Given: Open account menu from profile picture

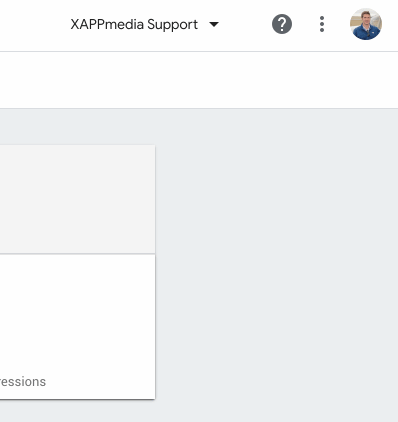Looking at the screenshot, I should point(366,24).
